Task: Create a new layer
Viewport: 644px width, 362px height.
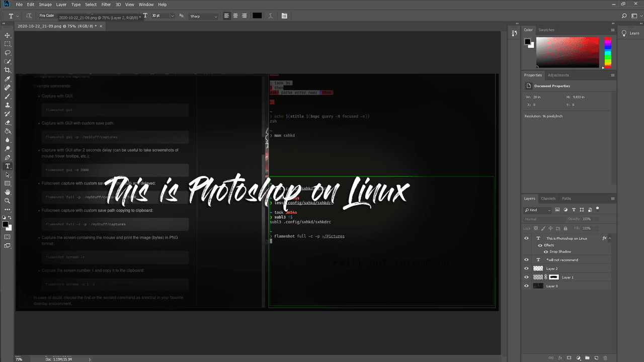Action: [596, 358]
